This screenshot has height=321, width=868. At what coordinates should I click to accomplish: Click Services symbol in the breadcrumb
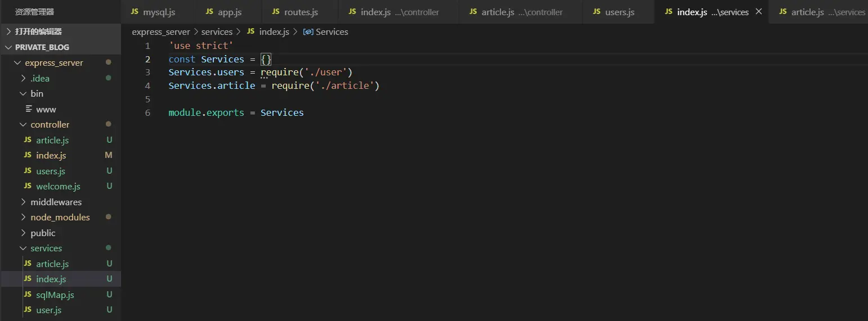(332, 32)
